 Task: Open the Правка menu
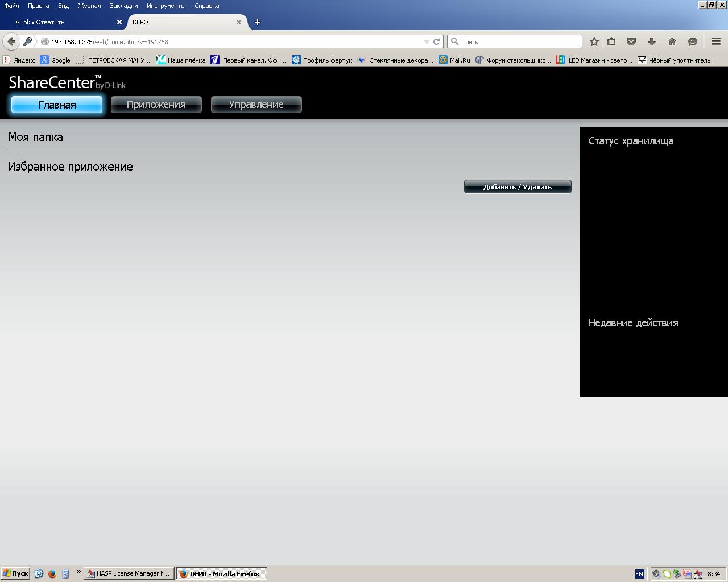[x=39, y=6]
